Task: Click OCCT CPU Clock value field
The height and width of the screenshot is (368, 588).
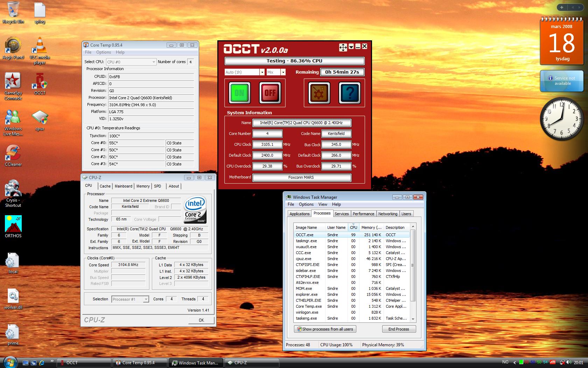Action: coord(267,144)
